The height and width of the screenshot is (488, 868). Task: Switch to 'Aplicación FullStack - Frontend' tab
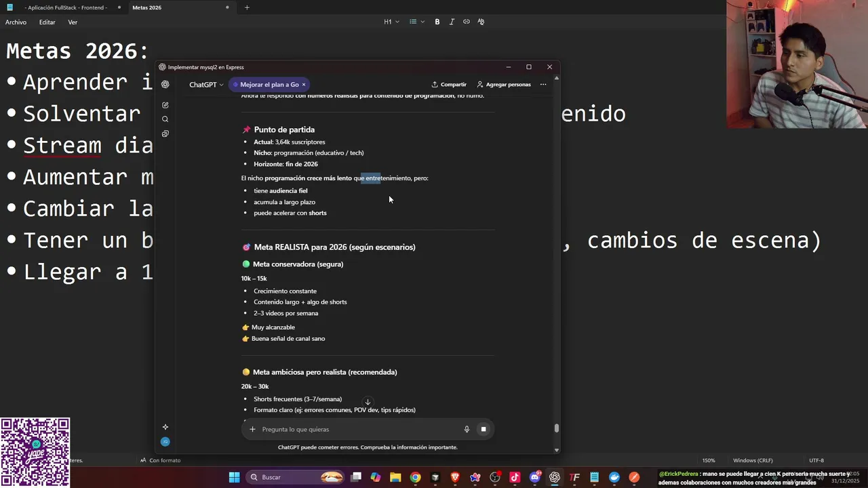(65, 7)
